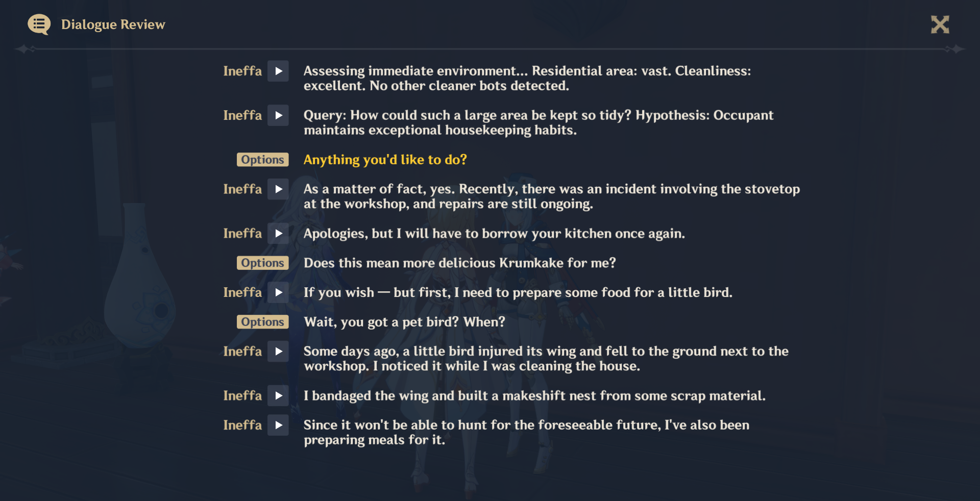Image resolution: width=980 pixels, height=501 pixels.
Task: Play voice for "As a matter of fact, yes"
Action: point(278,189)
